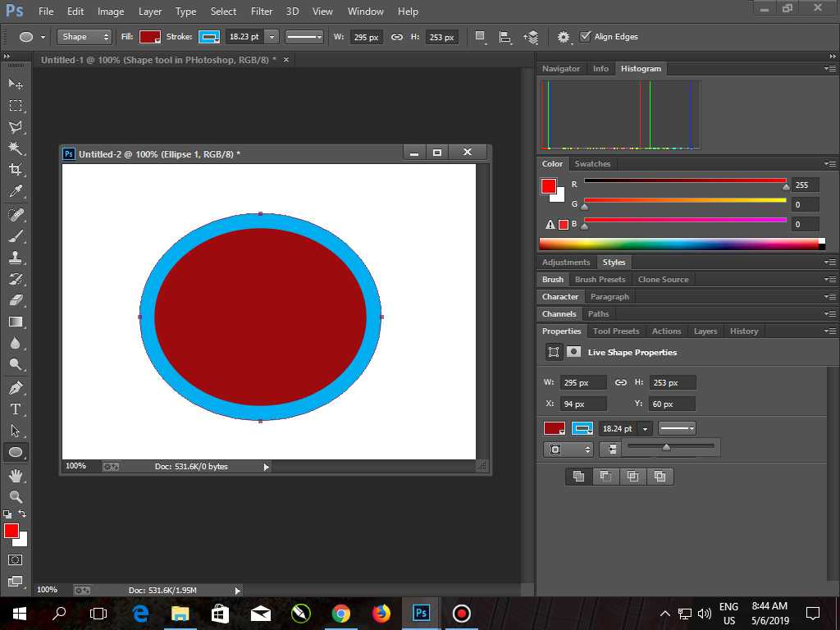The height and width of the screenshot is (630, 840).
Task: Open shape tool options gear menu
Action: point(563,36)
